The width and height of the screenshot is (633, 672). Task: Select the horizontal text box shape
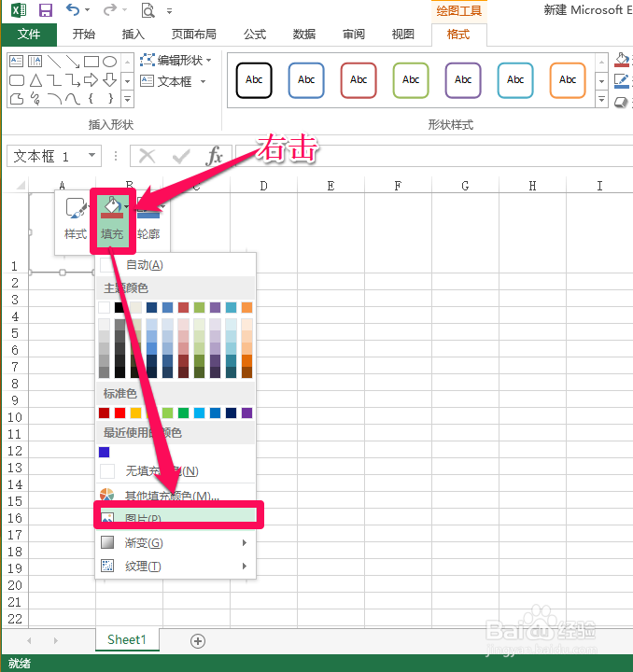[16, 62]
